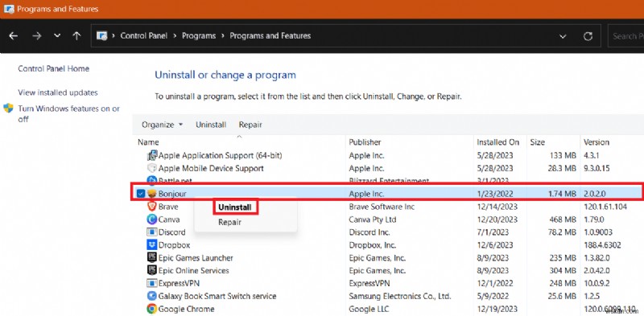Click Repair in the toolbar
This screenshot has height=316, width=644.
(x=250, y=125)
